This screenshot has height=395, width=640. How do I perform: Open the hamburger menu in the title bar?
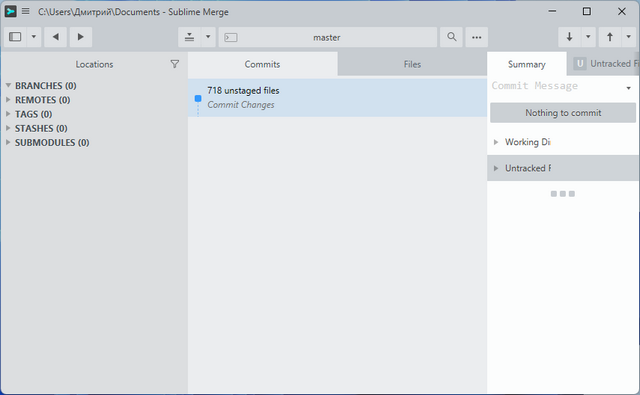coord(25,11)
